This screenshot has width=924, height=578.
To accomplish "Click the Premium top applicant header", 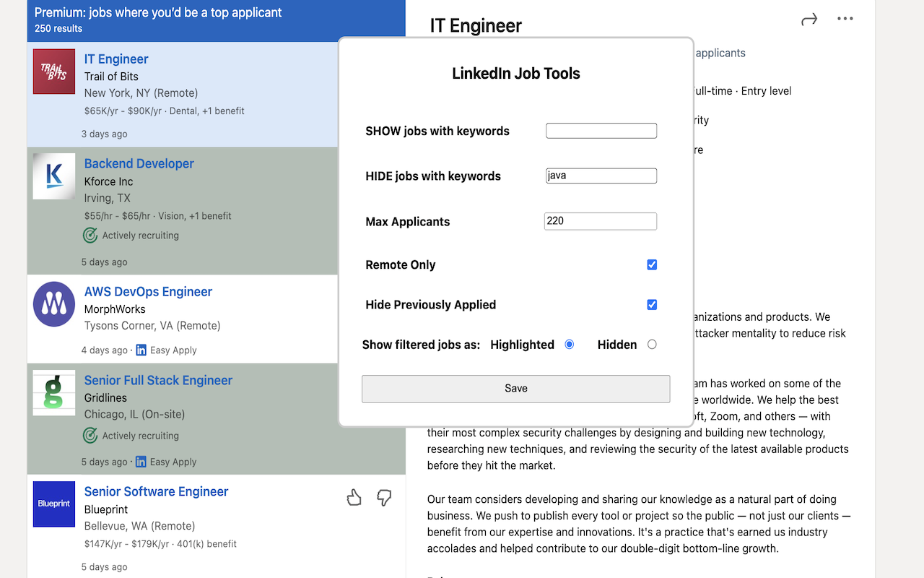I will pyautogui.click(x=158, y=12).
